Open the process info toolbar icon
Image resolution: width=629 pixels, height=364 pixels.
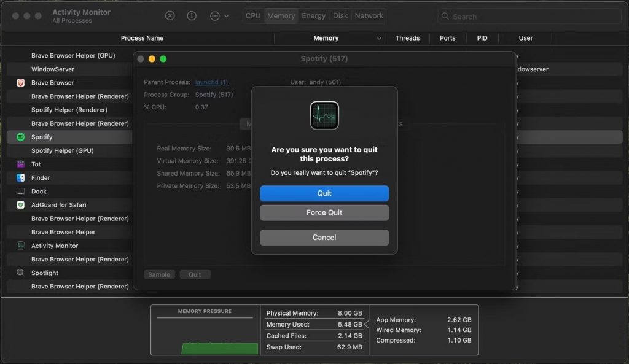click(192, 15)
